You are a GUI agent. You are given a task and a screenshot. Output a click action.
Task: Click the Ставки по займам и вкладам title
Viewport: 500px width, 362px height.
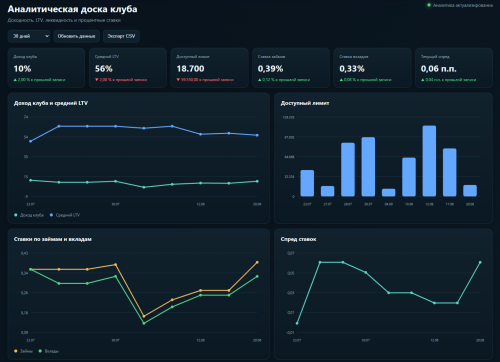[53, 239]
